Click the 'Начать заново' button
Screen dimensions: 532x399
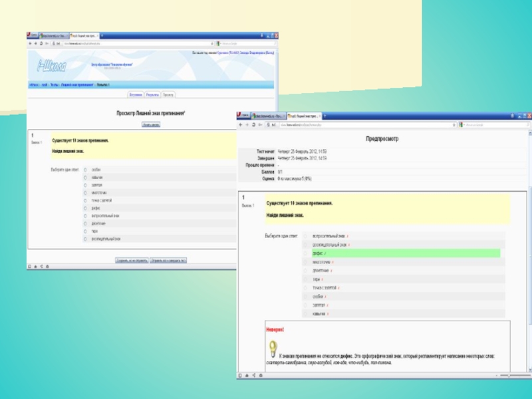(151, 125)
